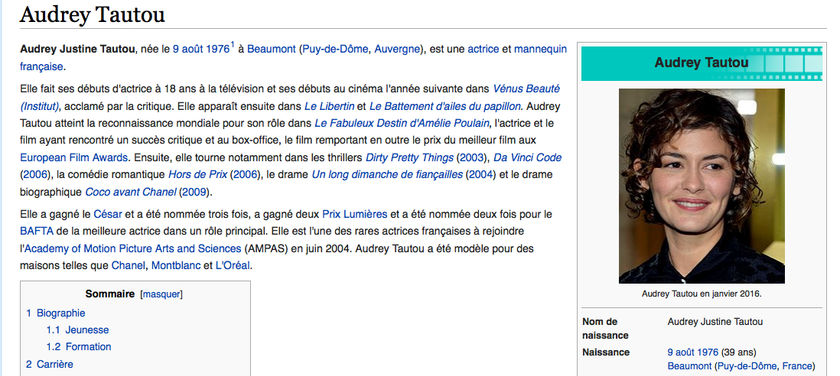Click the 'Nom de naissance' infobox label
Viewport: 840px width, 376px height.
click(605, 328)
